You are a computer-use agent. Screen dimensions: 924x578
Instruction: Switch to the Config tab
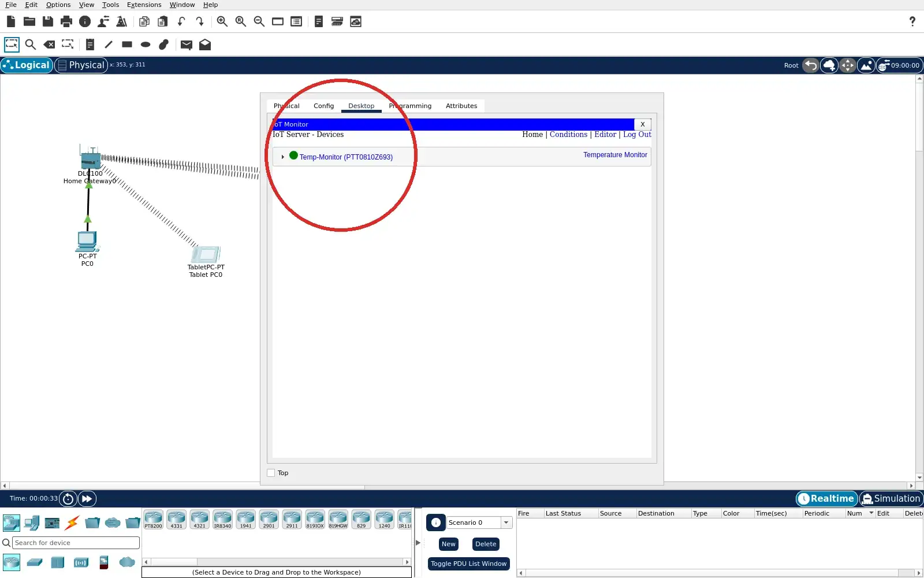tap(323, 106)
